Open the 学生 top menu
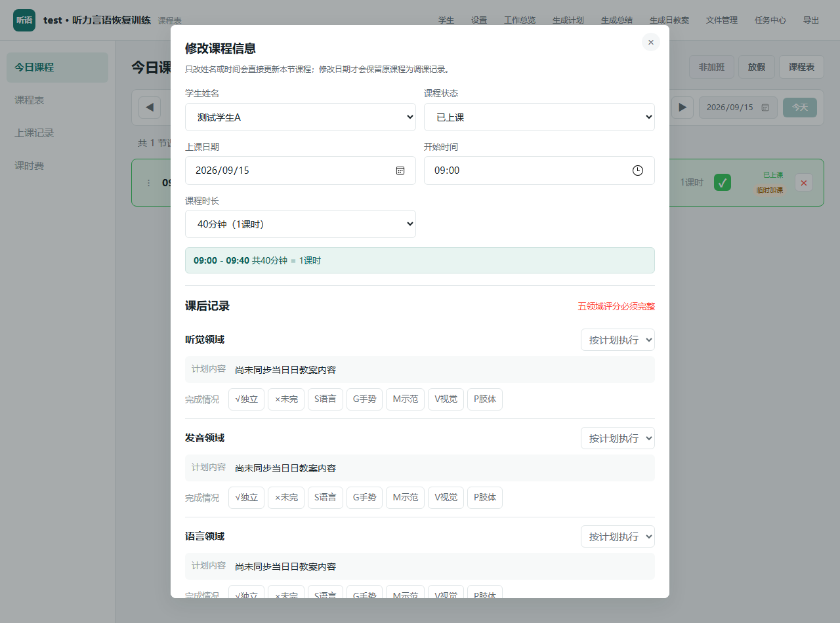The height and width of the screenshot is (623, 840). [x=446, y=20]
